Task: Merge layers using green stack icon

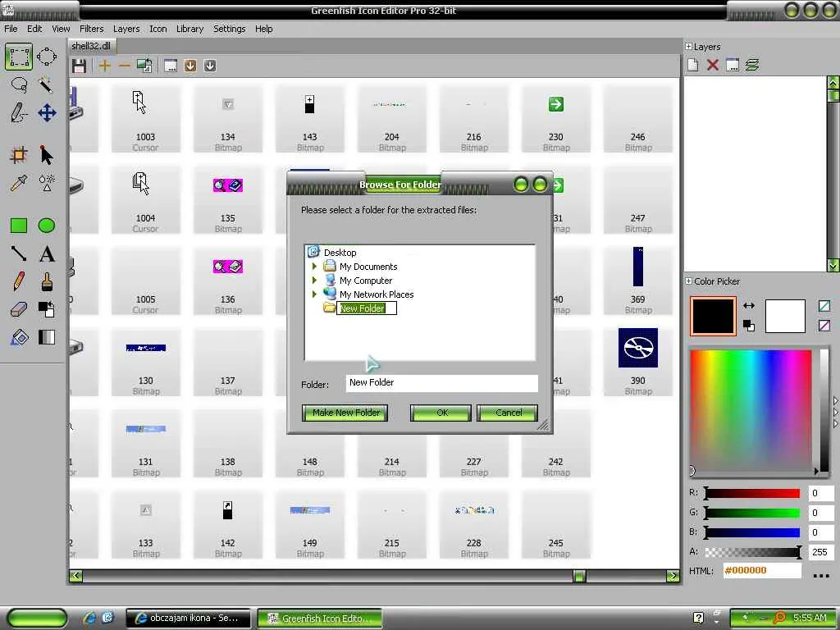Action: (752, 65)
